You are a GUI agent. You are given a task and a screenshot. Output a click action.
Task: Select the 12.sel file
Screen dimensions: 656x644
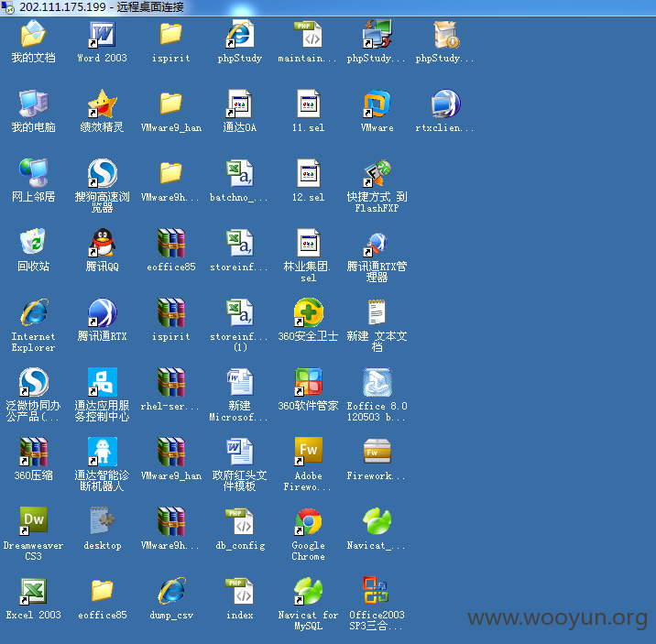coord(309,173)
